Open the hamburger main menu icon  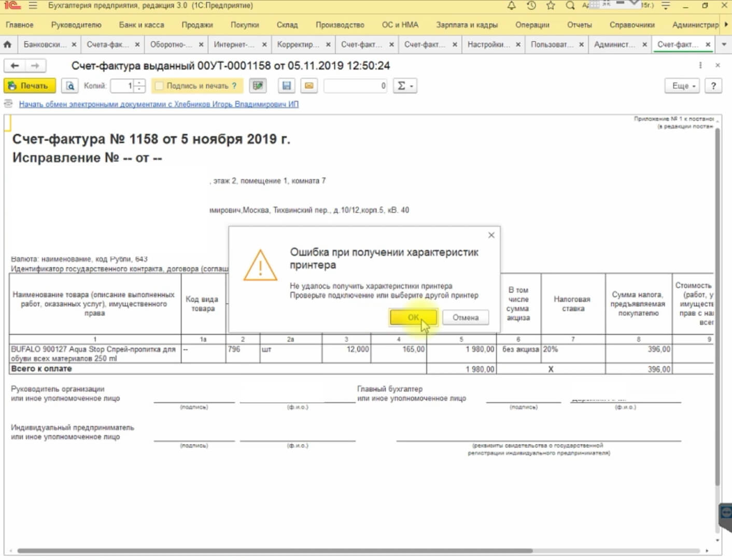[x=33, y=6]
